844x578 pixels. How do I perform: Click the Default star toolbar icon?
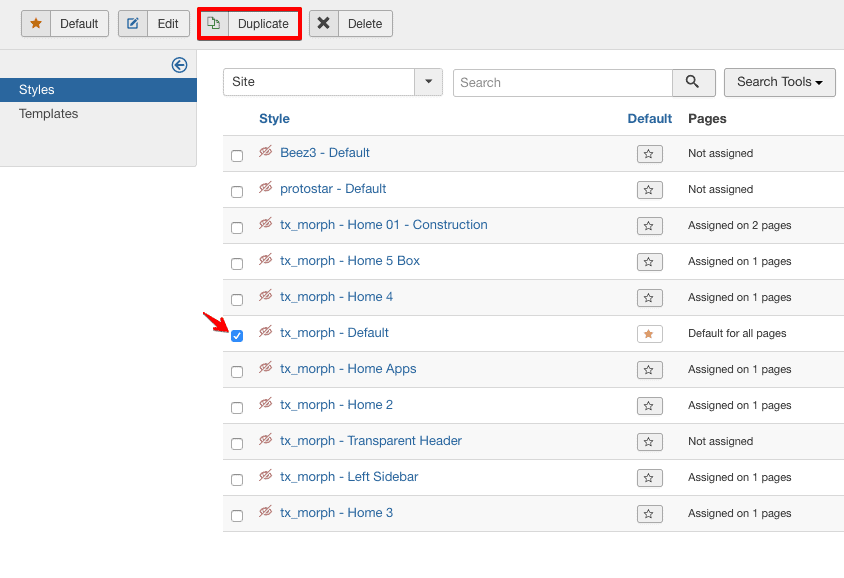point(36,24)
